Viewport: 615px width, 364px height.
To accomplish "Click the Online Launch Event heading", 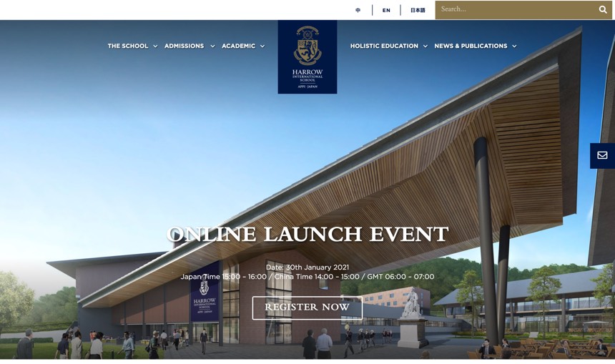I will pyautogui.click(x=307, y=234).
